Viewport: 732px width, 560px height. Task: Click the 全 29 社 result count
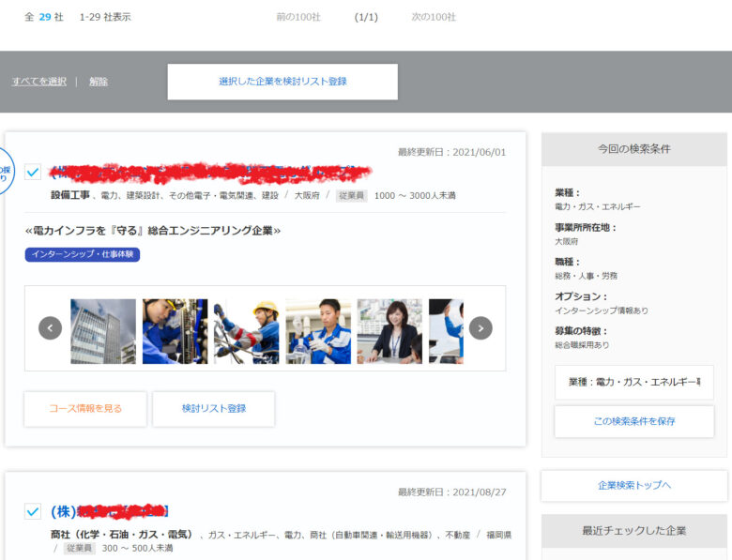44,17
